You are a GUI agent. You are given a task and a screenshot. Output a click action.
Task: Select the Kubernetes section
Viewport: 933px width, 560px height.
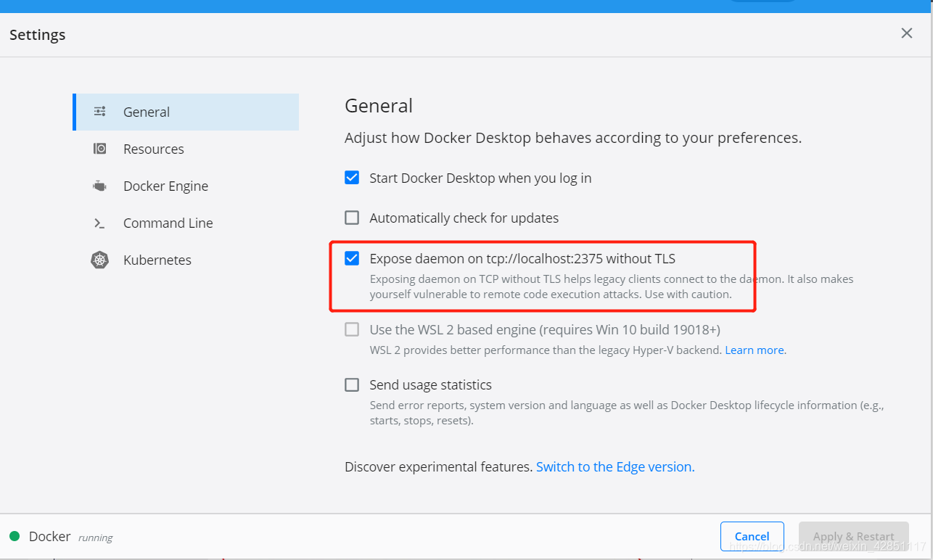(186, 260)
